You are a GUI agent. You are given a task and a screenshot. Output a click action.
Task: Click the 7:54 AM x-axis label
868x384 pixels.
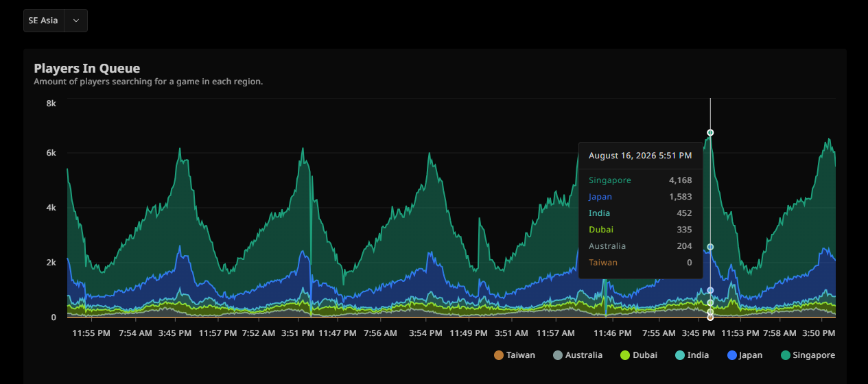click(136, 333)
